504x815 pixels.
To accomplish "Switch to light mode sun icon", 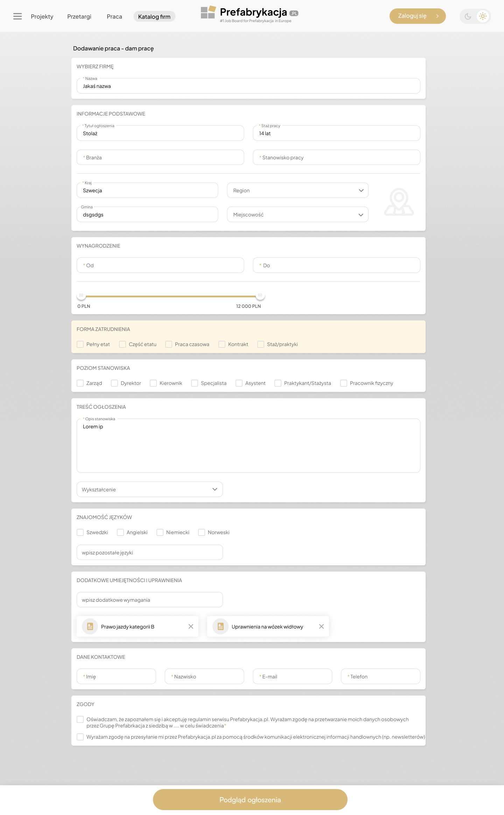I will 483,16.
